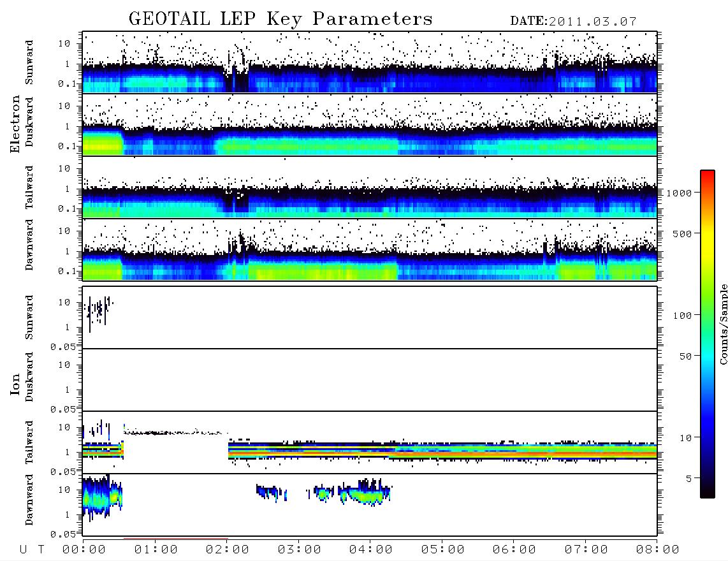
Task: Click the Electron Duskward spectrogram panel
Action: [370, 124]
